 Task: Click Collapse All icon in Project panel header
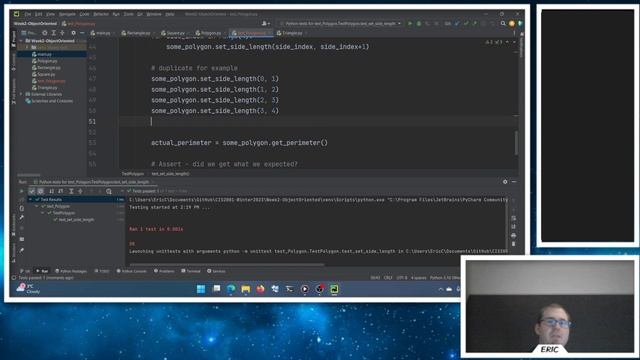(x=62, y=33)
